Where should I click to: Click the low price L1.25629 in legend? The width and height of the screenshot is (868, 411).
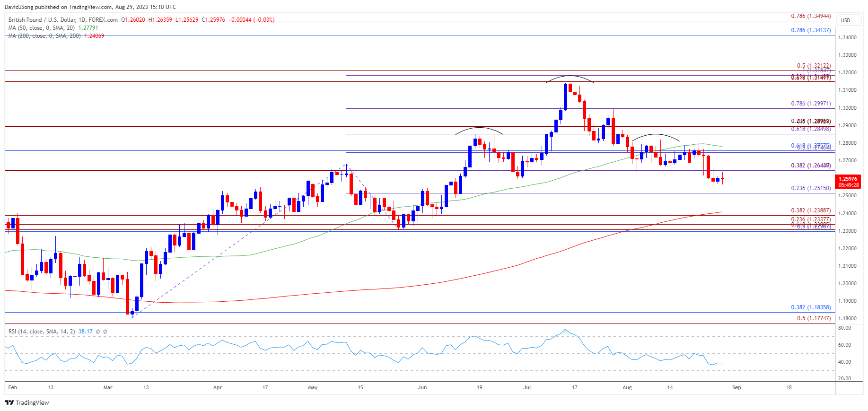[187, 20]
